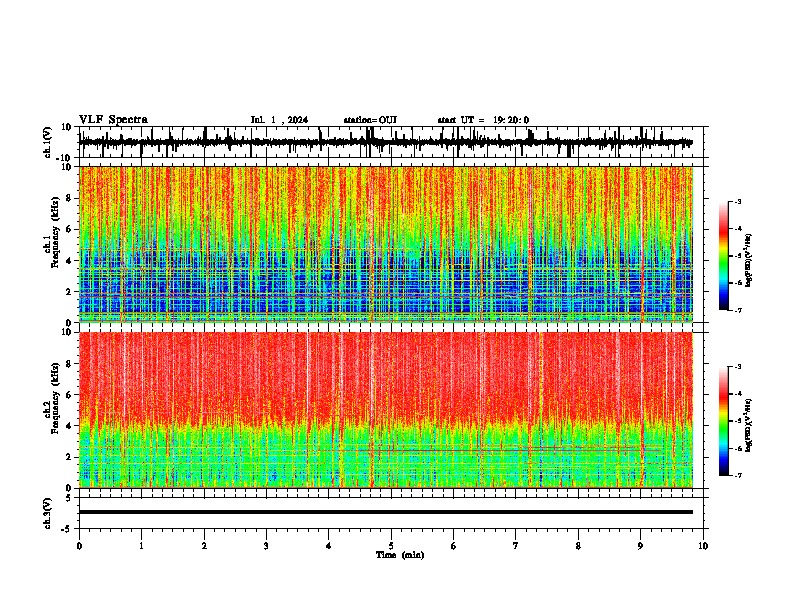792x612 pixels.
Task: Click the '4' tick on the Time axis
Action: 329,546
